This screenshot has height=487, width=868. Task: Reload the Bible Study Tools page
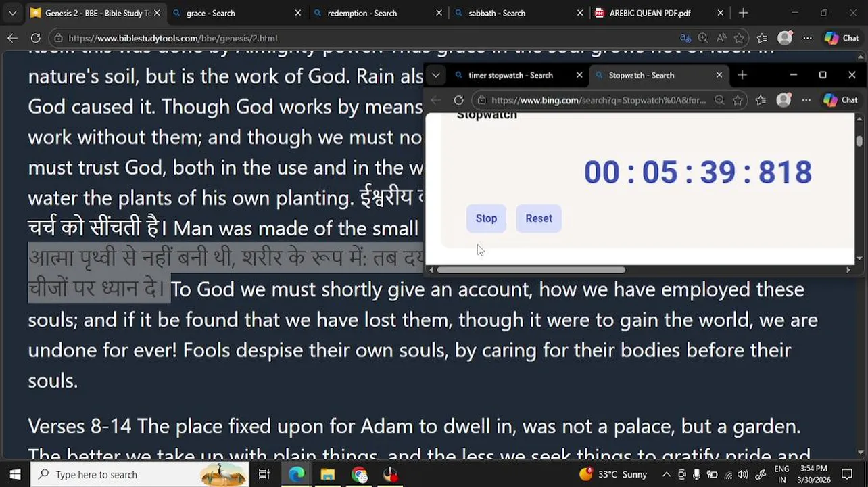35,38
